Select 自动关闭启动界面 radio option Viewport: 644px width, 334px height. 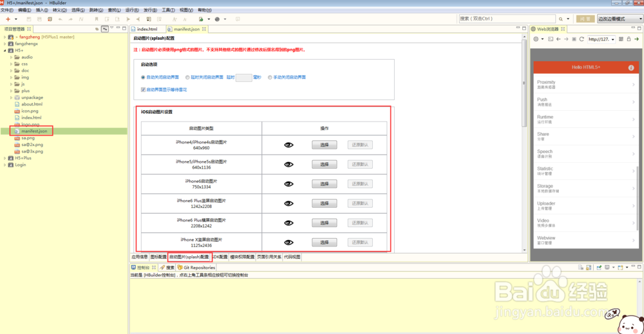tap(143, 77)
